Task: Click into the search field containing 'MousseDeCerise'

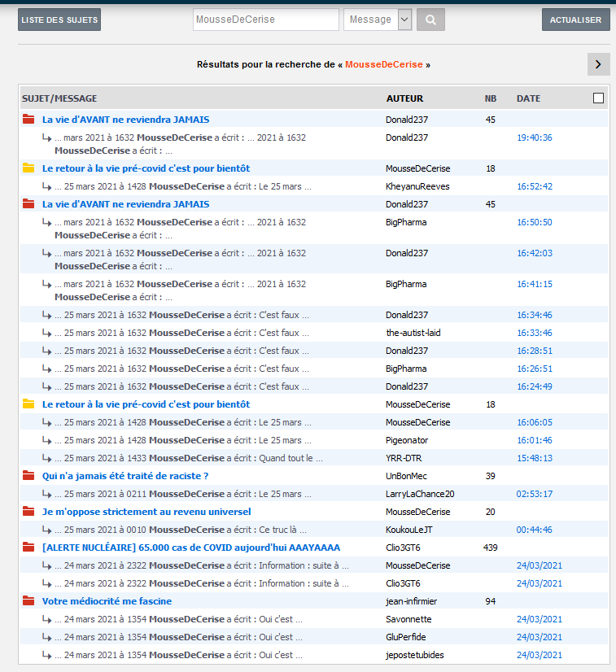Action: [x=265, y=20]
